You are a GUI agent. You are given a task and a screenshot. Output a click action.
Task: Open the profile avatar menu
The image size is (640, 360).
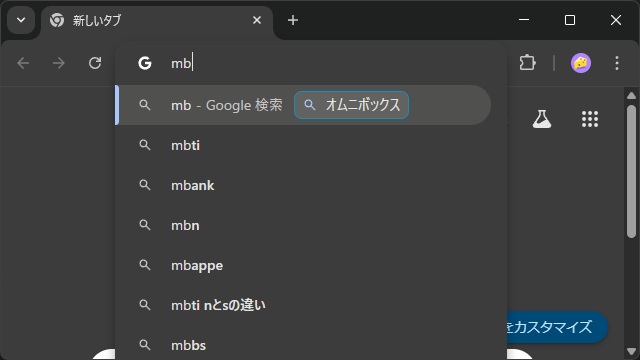click(580, 63)
